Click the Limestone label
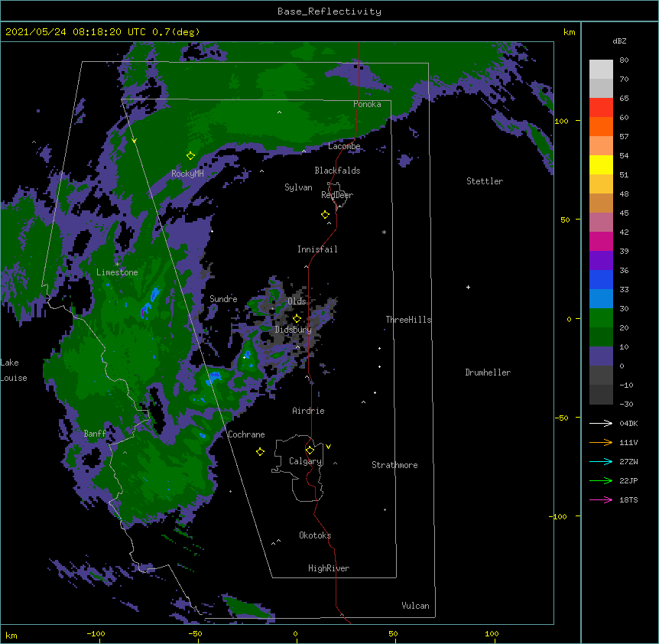Image resolution: width=659 pixels, height=644 pixels. tap(117, 272)
